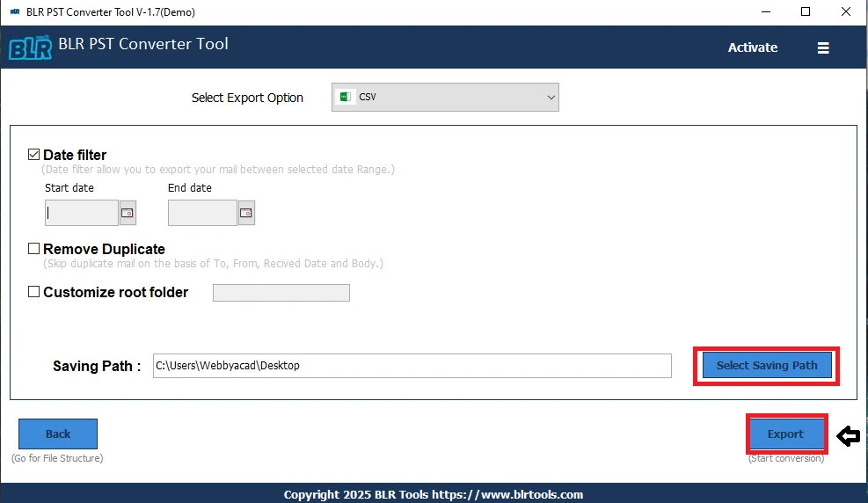
Task: Close the converter window
Action: 846,11
